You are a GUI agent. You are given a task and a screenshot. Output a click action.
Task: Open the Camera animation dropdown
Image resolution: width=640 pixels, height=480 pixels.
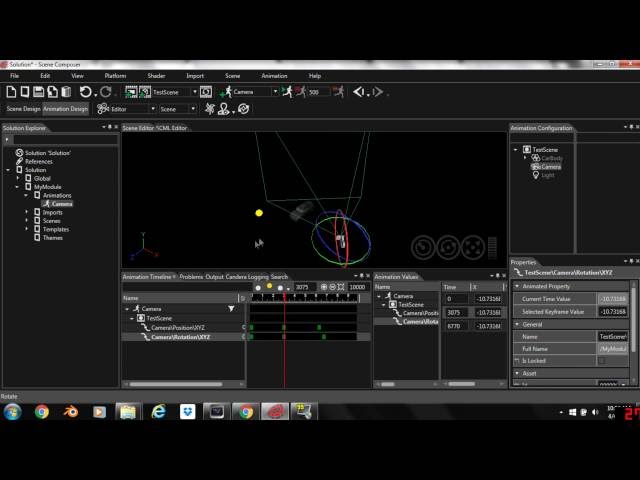point(275,92)
